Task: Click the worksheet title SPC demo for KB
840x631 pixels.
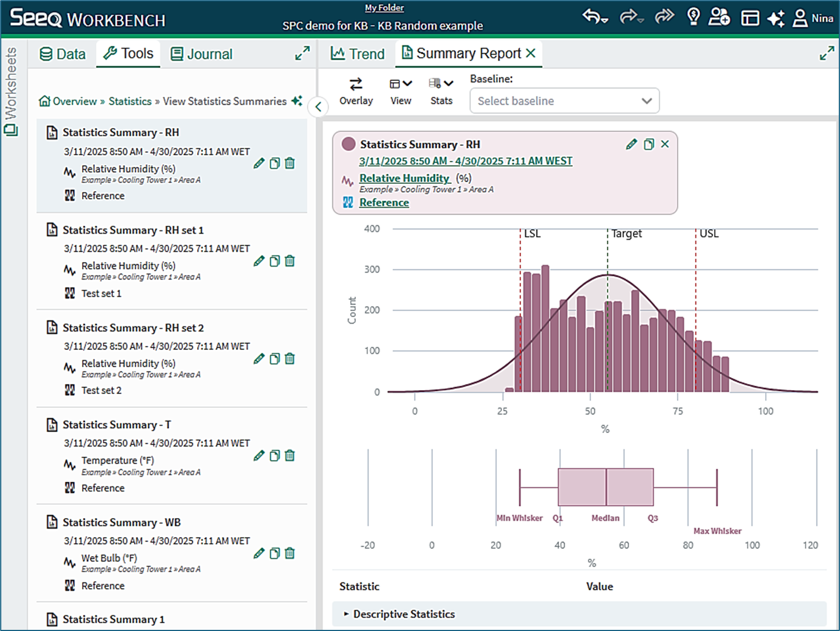Action: click(x=383, y=26)
